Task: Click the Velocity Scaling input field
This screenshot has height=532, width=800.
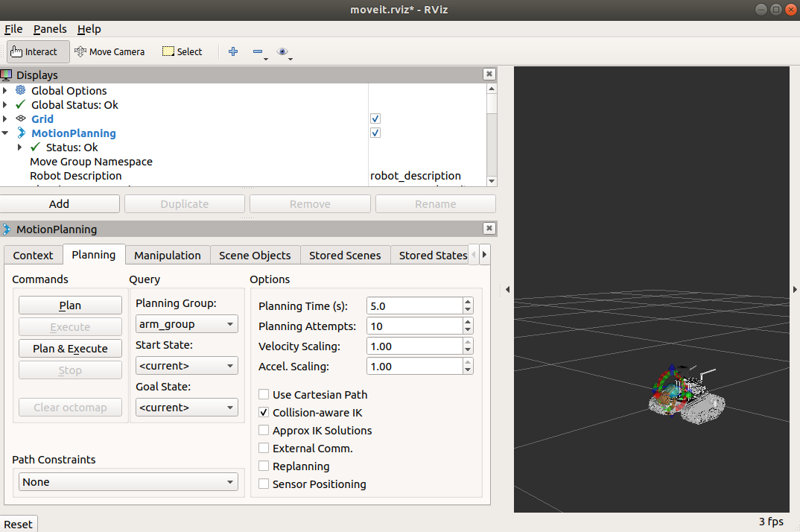Action: [414, 346]
